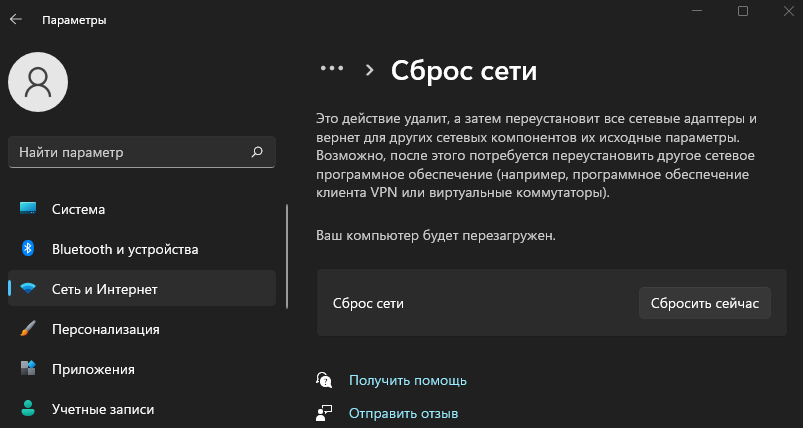Open the Получить помощь link
The image size is (803, 428).
pos(408,380)
